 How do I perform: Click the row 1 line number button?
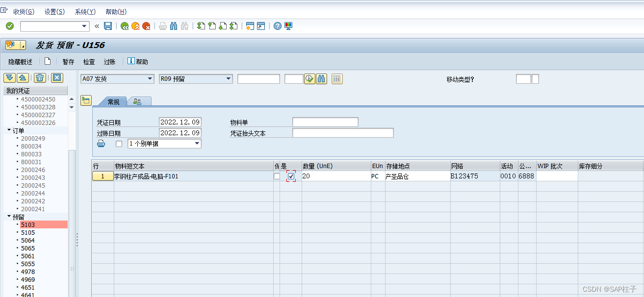coord(103,176)
